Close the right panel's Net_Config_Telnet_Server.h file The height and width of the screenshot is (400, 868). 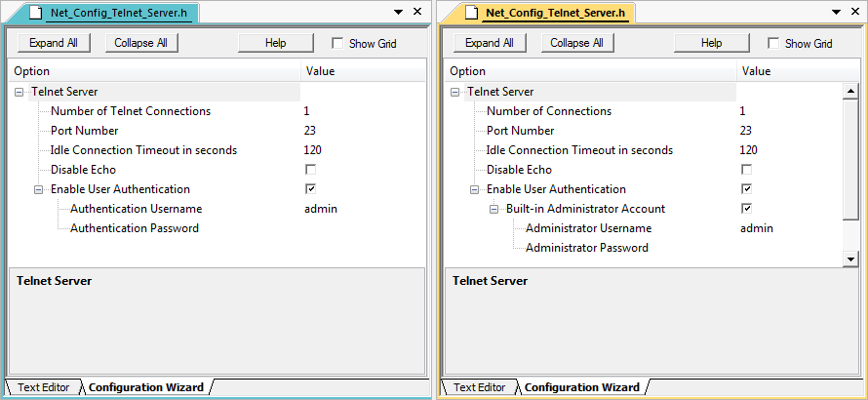click(853, 11)
